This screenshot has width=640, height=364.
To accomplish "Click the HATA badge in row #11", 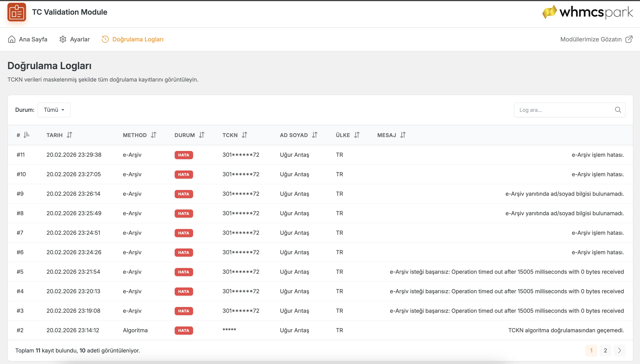I will [184, 155].
